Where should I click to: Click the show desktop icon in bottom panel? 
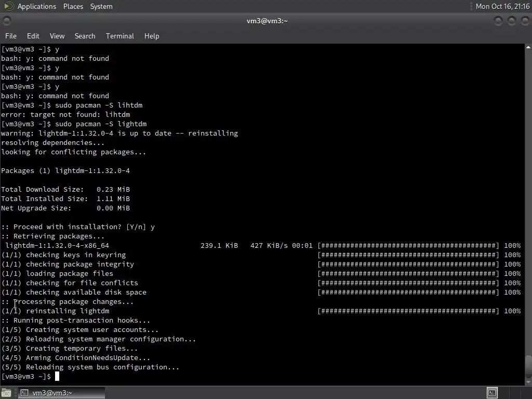(x=6, y=393)
